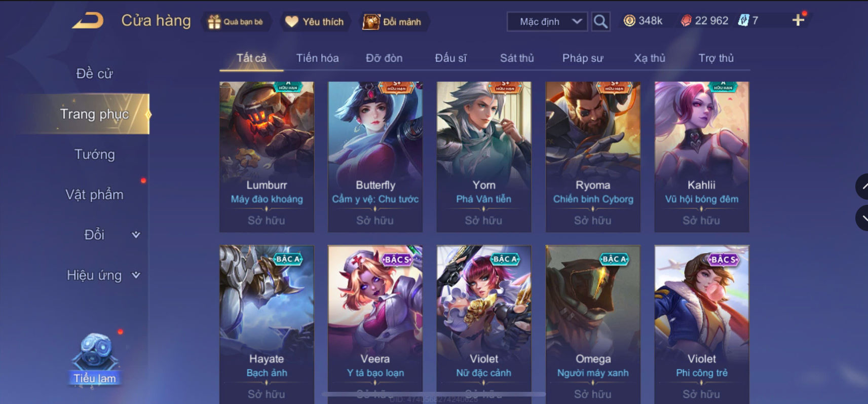Click the horizontal scrollbar at the bottom
This screenshot has width=868, height=404.
[x=433, y=394]
